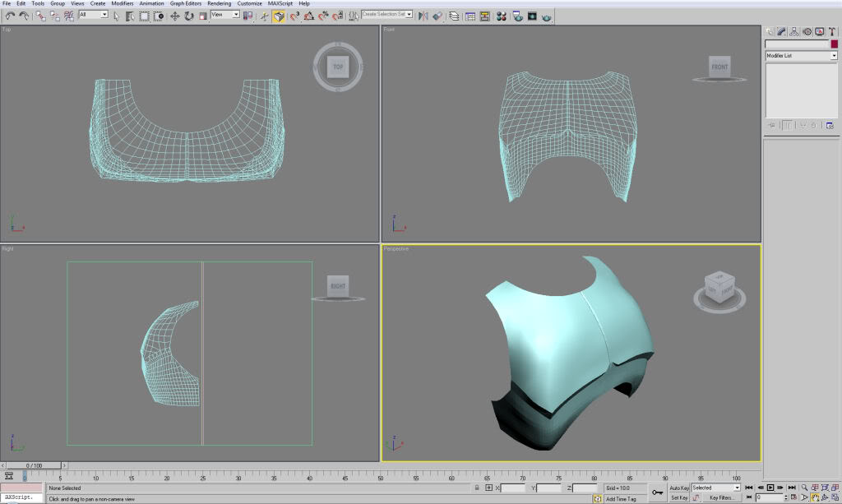This screenshot has height=504, width=842.
Task: Open the MAXScript menu
Action: (279, 3)
